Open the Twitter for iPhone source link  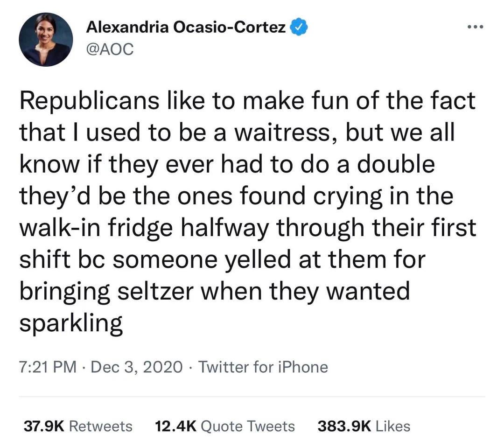click(263, 367)
